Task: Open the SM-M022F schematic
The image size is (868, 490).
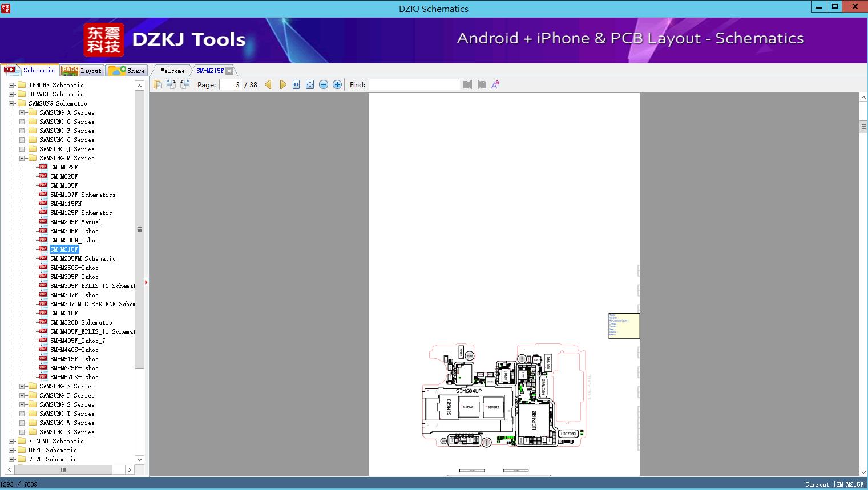Action: (64, 167)
